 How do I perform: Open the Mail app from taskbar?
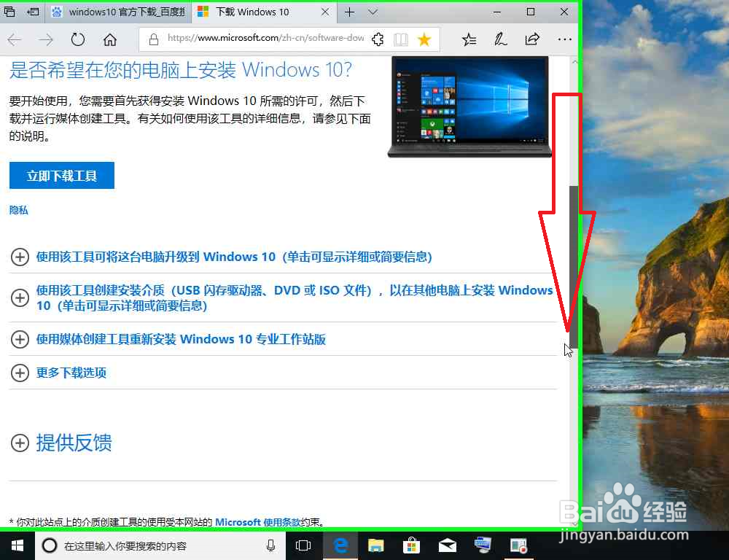click(448, 545)
